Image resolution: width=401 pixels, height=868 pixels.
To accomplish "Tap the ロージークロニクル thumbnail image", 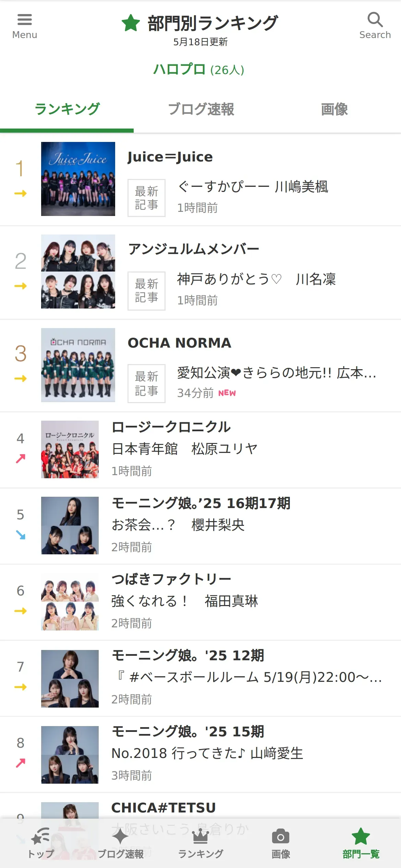I will tap(70, 449).
